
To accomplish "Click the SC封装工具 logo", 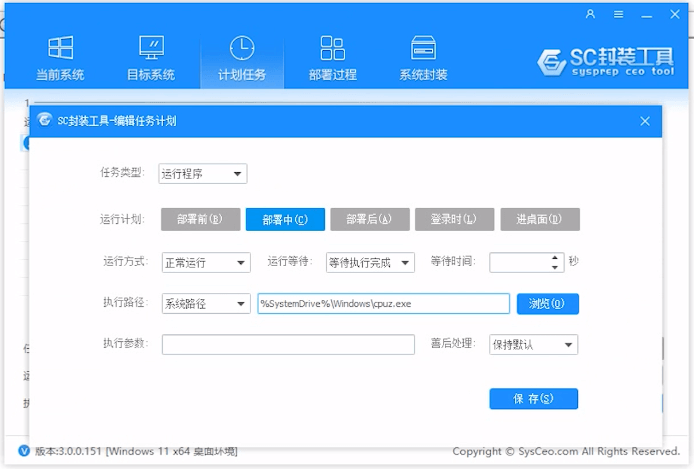I will 605,62.
